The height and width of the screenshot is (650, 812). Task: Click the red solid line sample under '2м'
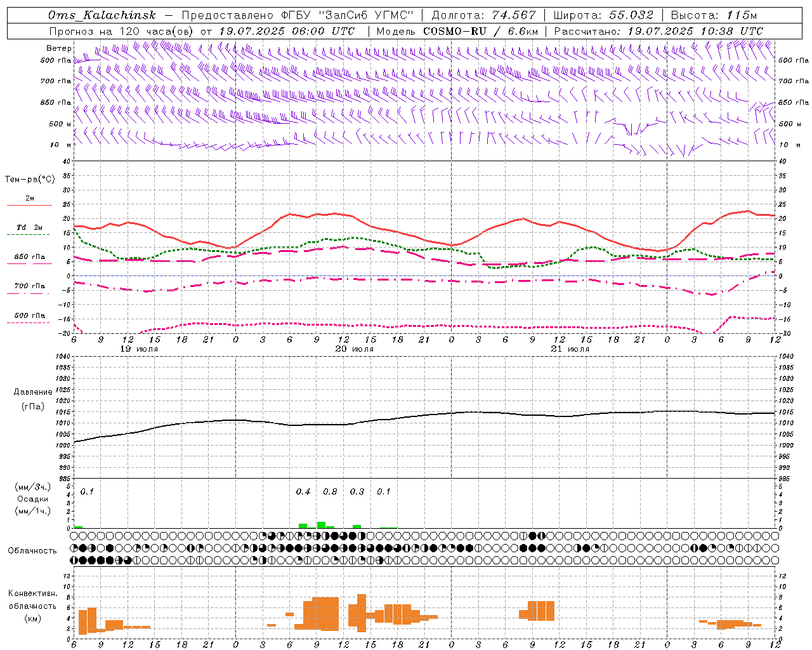tap(29, 206)
